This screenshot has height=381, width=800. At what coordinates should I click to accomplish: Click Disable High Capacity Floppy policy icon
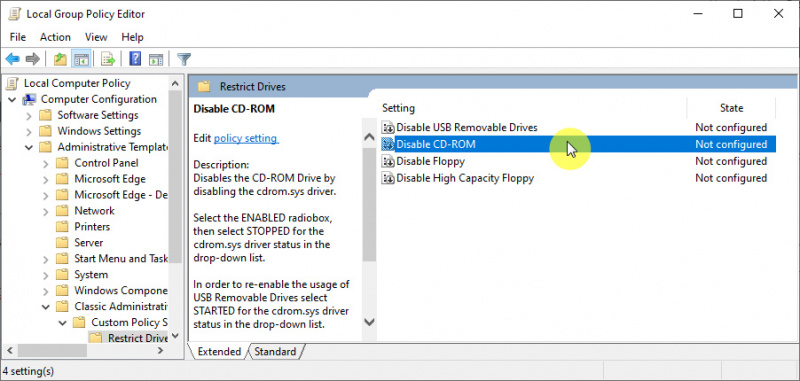coord(388,178)
